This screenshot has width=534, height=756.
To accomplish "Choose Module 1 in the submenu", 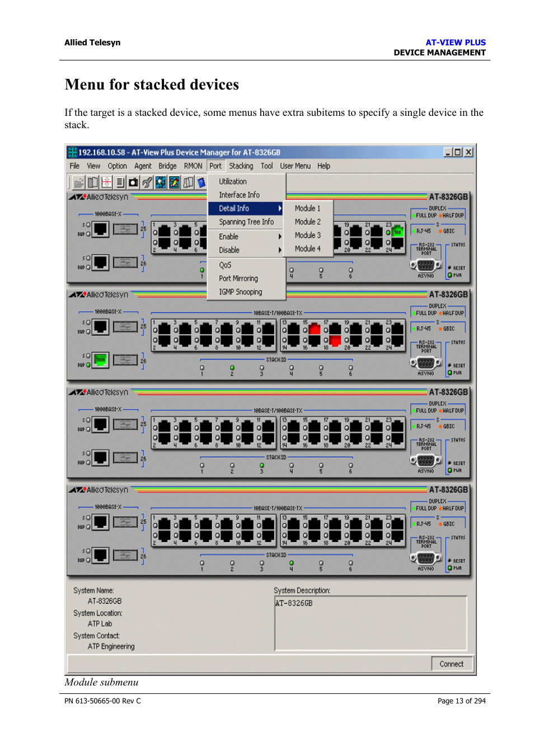I will pos(308,208).
